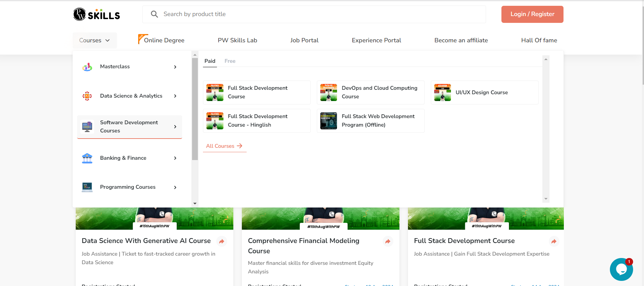This screenshot has height=286, width=644.
Task: Click the course panel scrollbar up arrow
Action: [x=546, y=59]
